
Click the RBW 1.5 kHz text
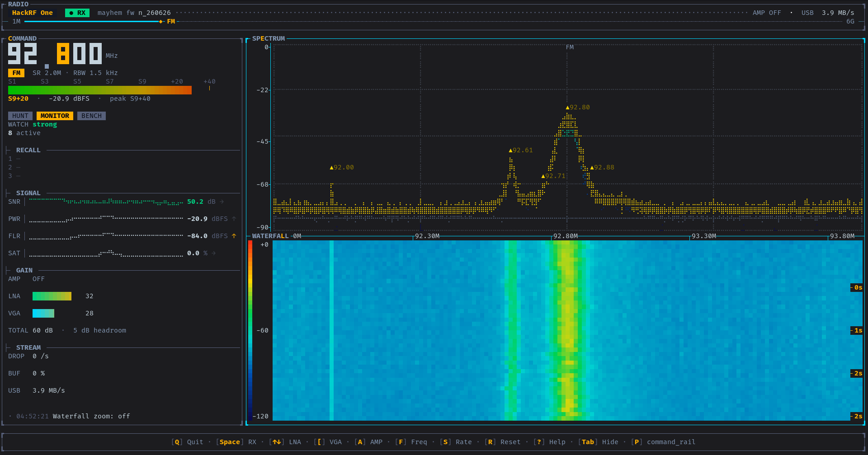95,73
